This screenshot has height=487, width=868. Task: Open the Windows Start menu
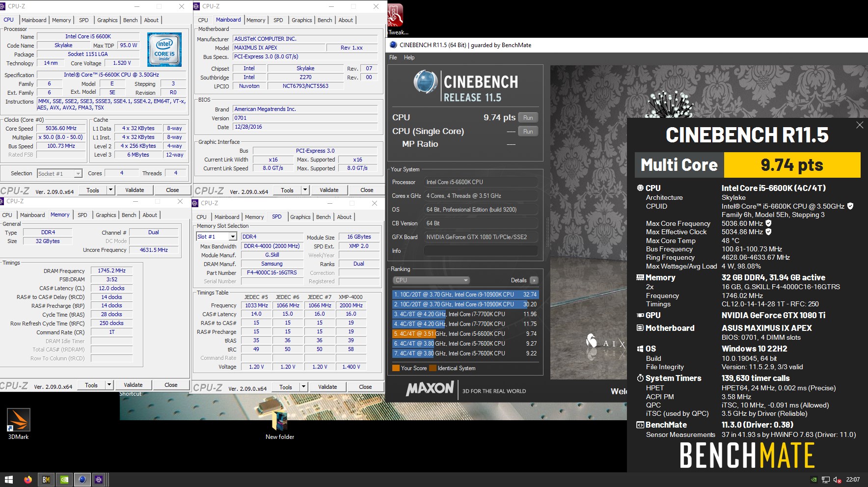coord(8,480)
